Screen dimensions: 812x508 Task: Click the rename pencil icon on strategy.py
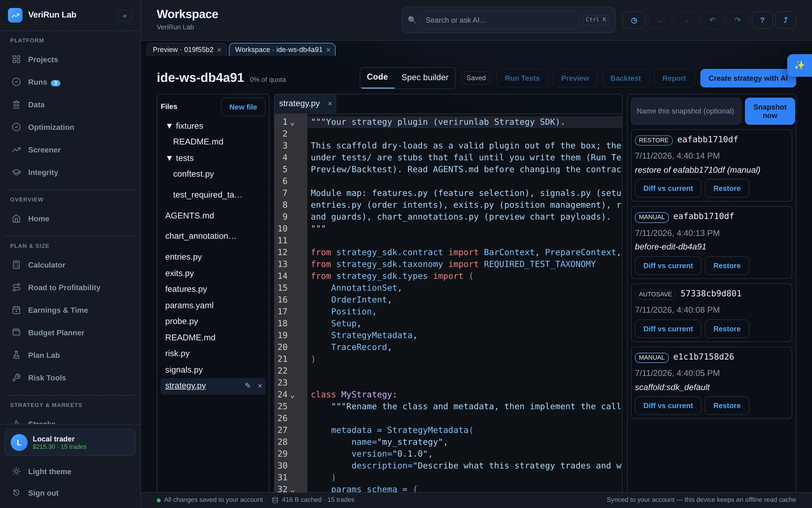coord(248,386)
